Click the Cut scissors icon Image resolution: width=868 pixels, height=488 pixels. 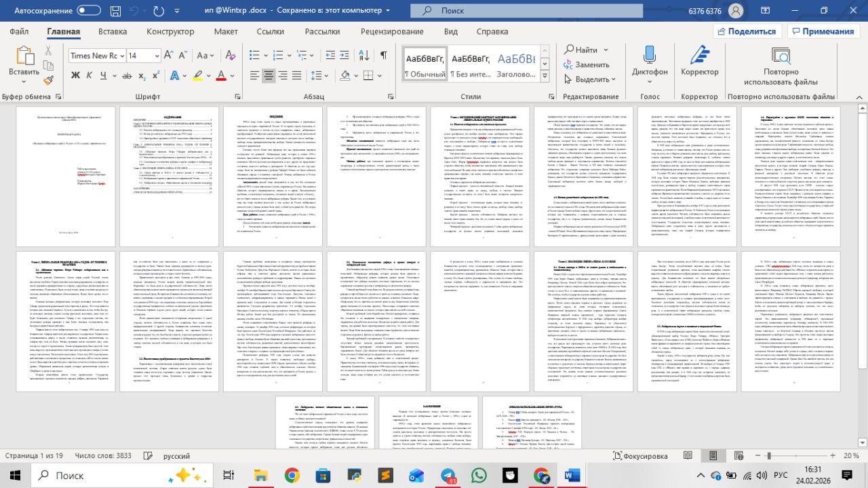49,50
